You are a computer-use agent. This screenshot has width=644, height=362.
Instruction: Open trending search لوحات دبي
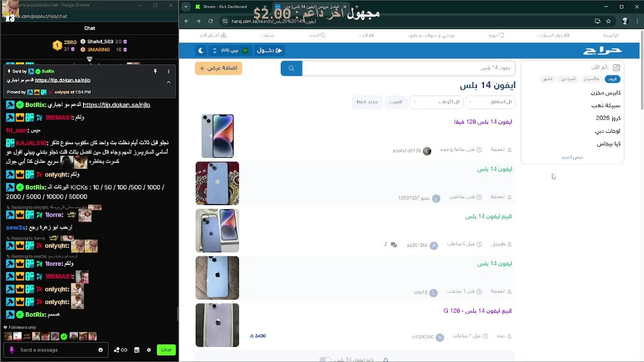(x=607, y=131)
